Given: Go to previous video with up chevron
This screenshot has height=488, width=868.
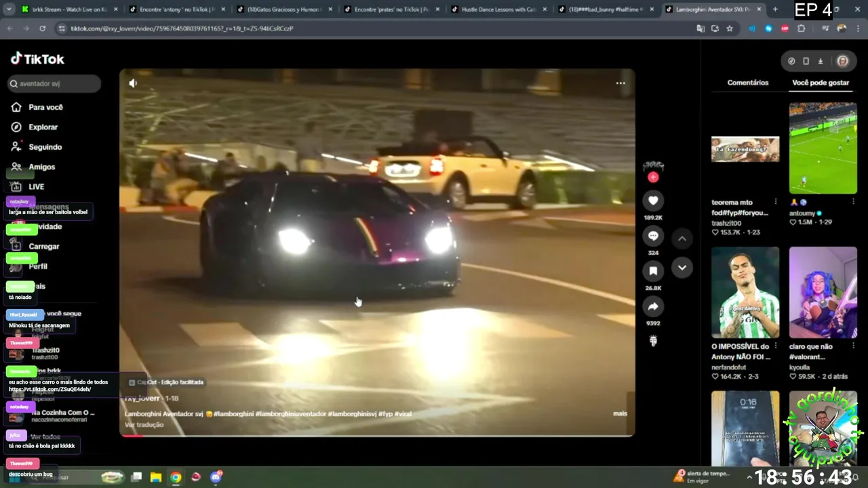Looking at the screenshot, I should [x=682, y=239].
